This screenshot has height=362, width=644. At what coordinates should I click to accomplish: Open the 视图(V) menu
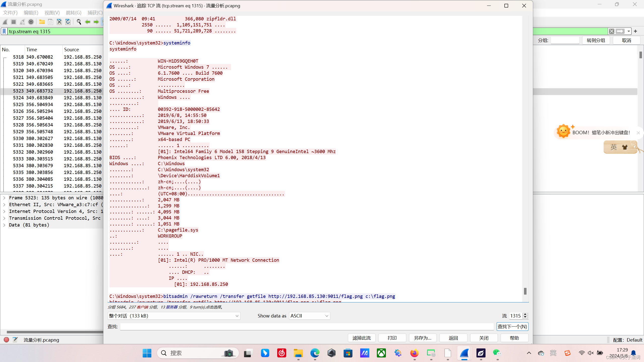tap(52, 13)
